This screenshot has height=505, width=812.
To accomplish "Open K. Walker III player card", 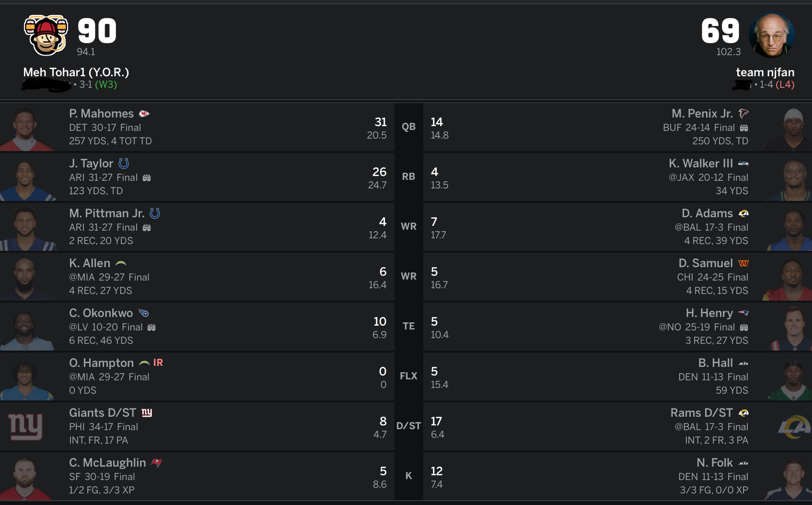I will pyautogui.click(x=700, y=164).
